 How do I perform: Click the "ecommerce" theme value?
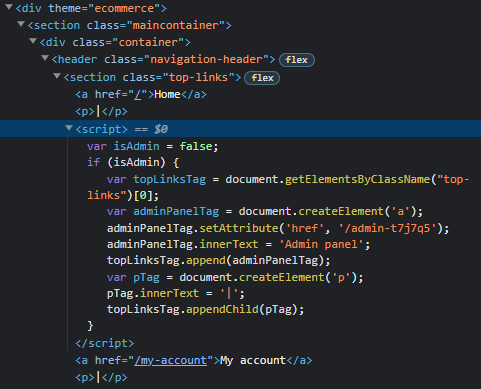click(124, 8)
